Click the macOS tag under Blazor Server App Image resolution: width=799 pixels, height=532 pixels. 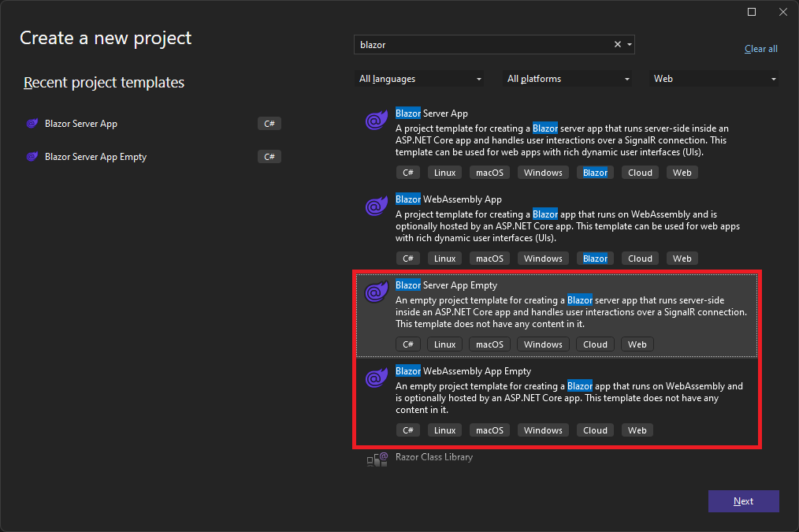[x=489, y=173]
